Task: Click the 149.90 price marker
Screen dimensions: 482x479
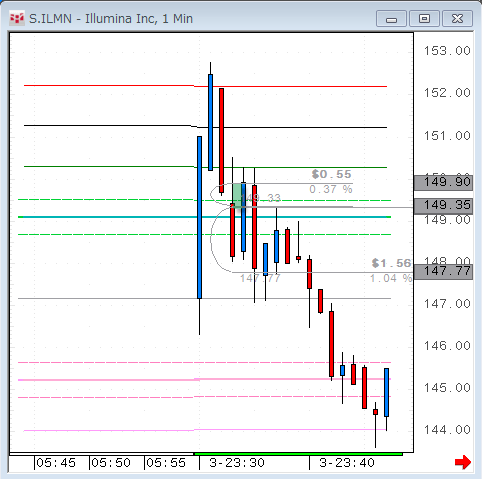Action: [x=443, y=183]
